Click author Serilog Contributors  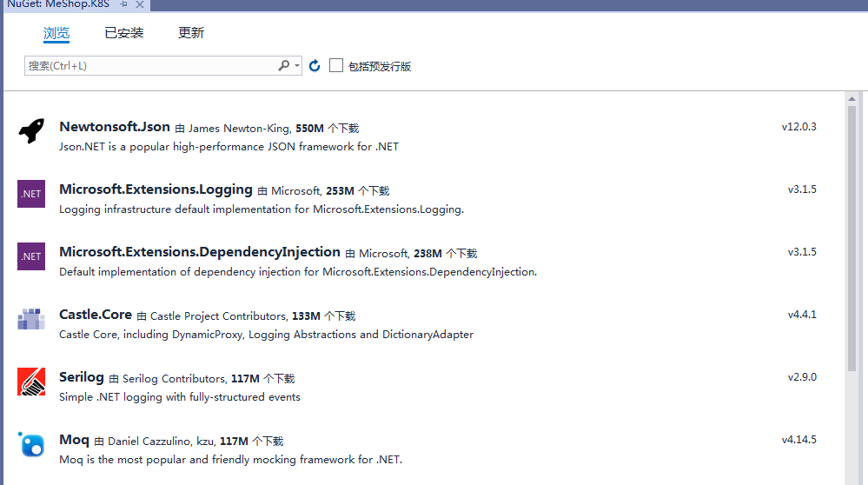175,379
